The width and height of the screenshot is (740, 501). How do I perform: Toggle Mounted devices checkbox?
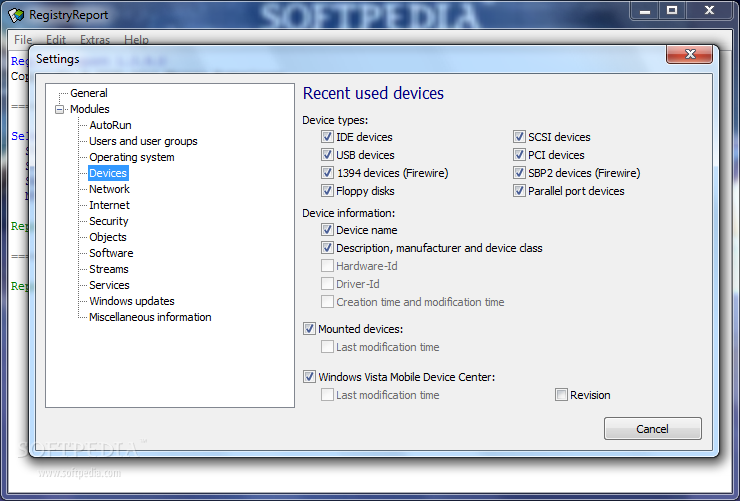[x=309, y=329]
